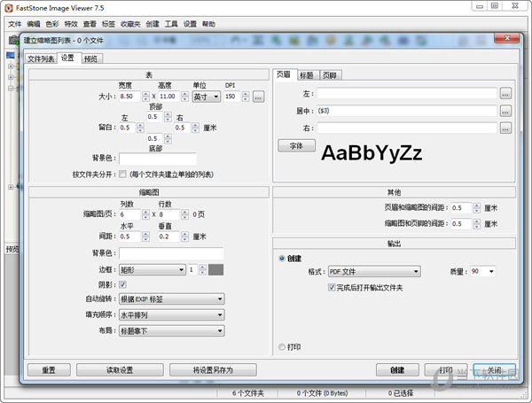Open the 填充顺序 dropdown
This screenshot has height=403, width=532.
172,315
